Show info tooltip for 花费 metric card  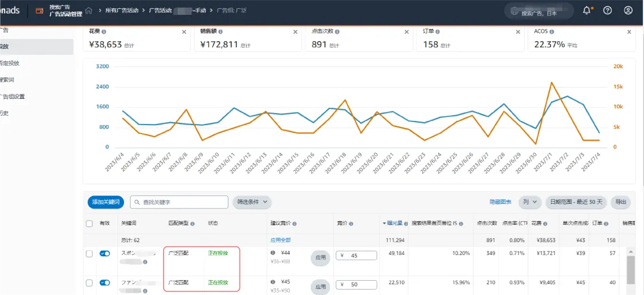pyautogui.click(x=104, y=32)
